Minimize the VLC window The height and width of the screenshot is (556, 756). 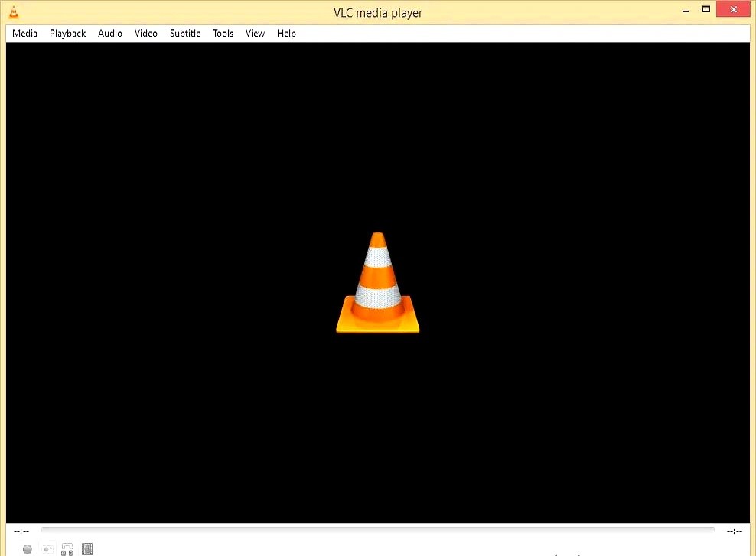click(x=685, y=10)
